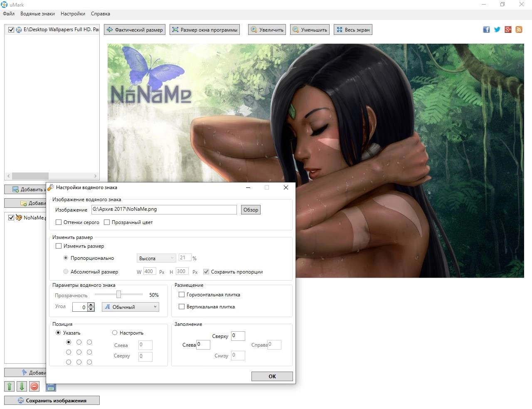Close the watermark settings dialog

coord(286,187)
